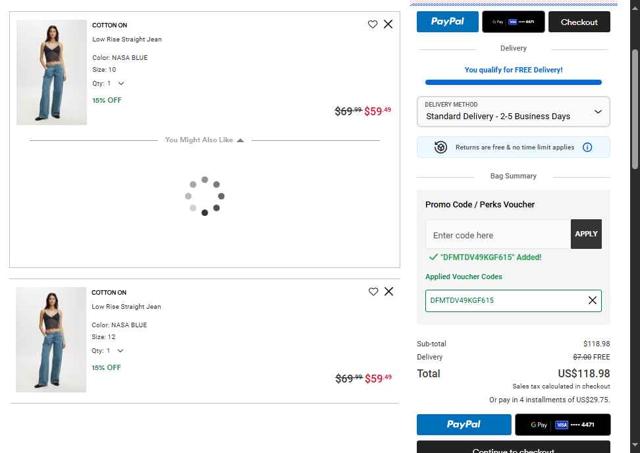Viewport: 640px width, 453px height.
Task: Remove applied voucher code DFMTDV49KGF615
Action: pos(592,300)
